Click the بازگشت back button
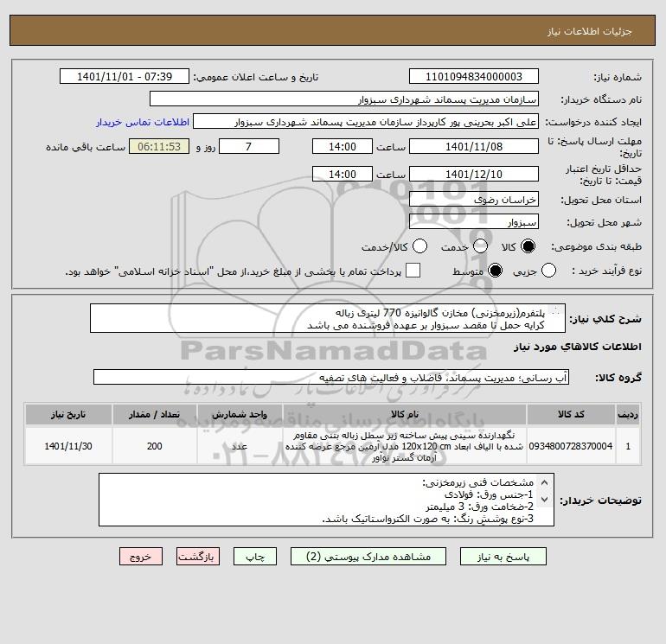The image size is (666, 644). (198, 557)
